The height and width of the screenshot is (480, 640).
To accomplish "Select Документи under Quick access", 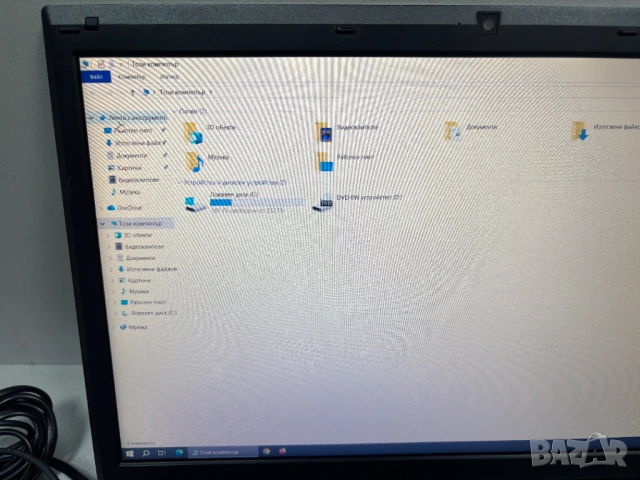I will (127, 156).
